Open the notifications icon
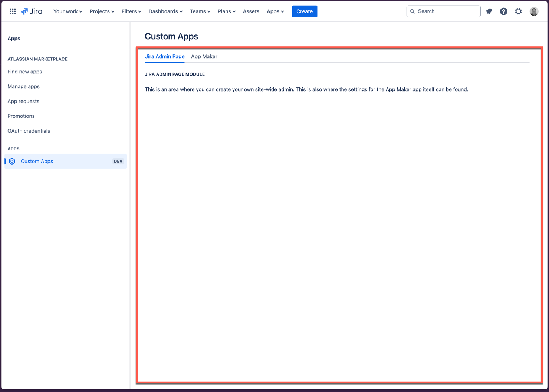The image size is (549, 392). coord(489,11)
